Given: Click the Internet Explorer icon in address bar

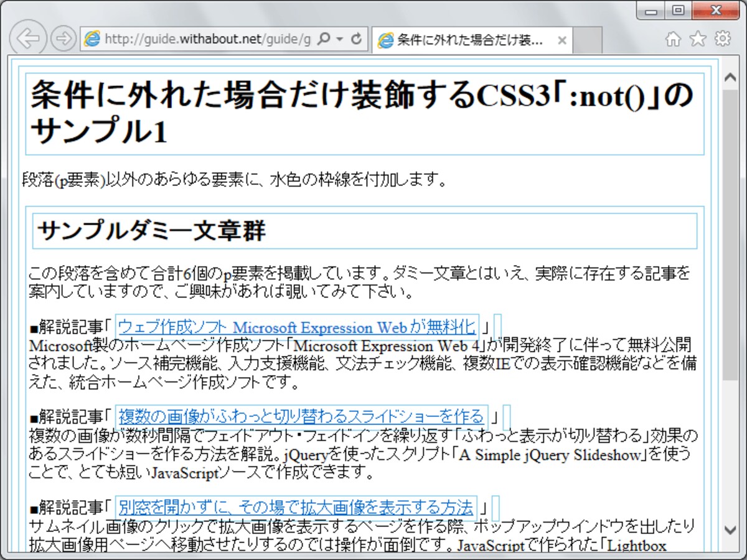Looking at the screenshot, I should tap(92, 39).
